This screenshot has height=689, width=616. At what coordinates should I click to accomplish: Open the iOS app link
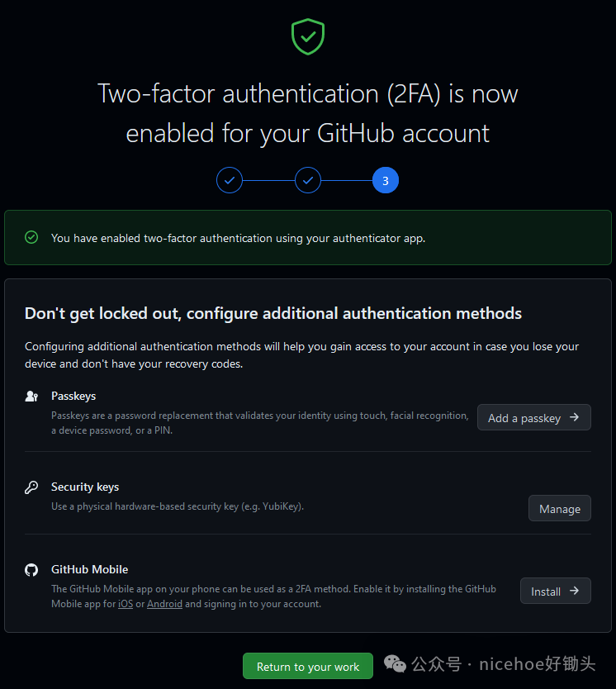pos(125,604)
